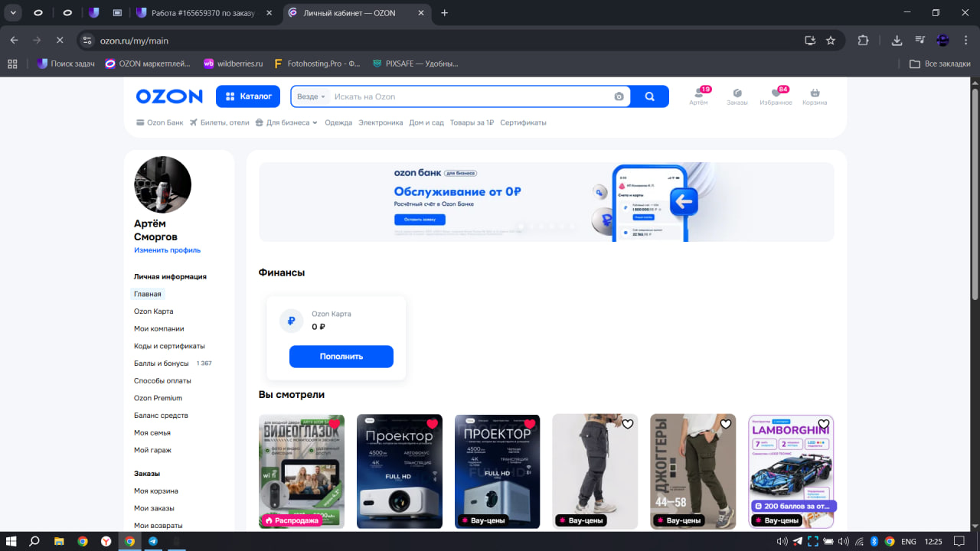Switch to the Работа #165659370 tab
This screenshot has height=551, width=980.
coord(205,13)
